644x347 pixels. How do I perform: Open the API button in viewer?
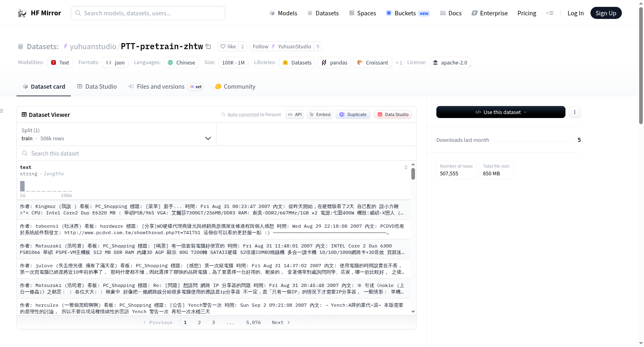click(x=295, y=114)
